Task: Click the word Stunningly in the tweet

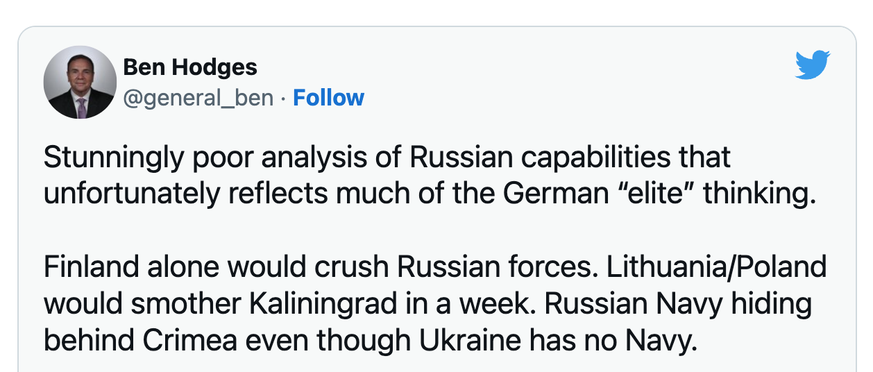Action: click(113, 159)
